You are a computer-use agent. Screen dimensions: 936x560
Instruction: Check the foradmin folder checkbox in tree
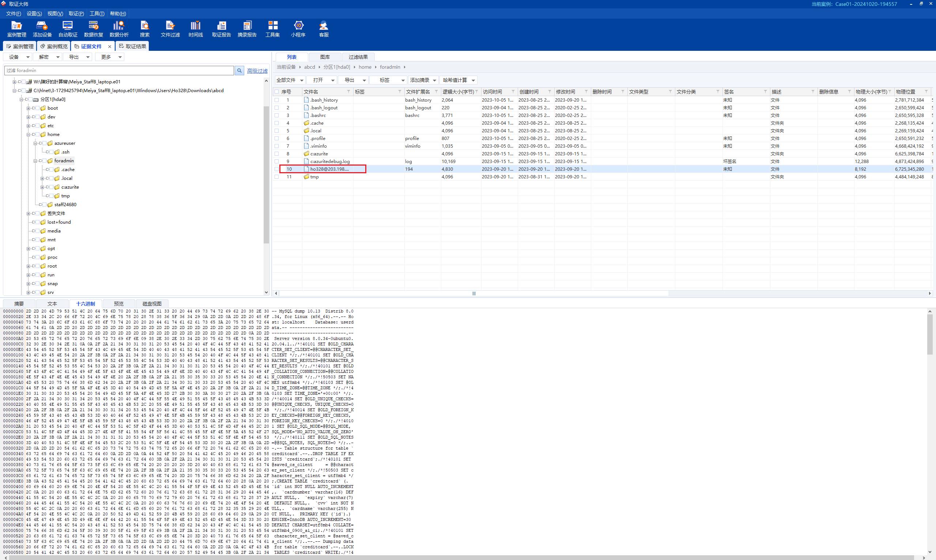click(x=44, y=161)
